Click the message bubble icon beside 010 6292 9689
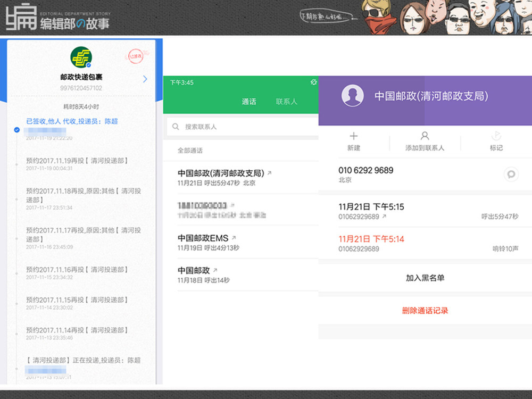 coord(511,174)
